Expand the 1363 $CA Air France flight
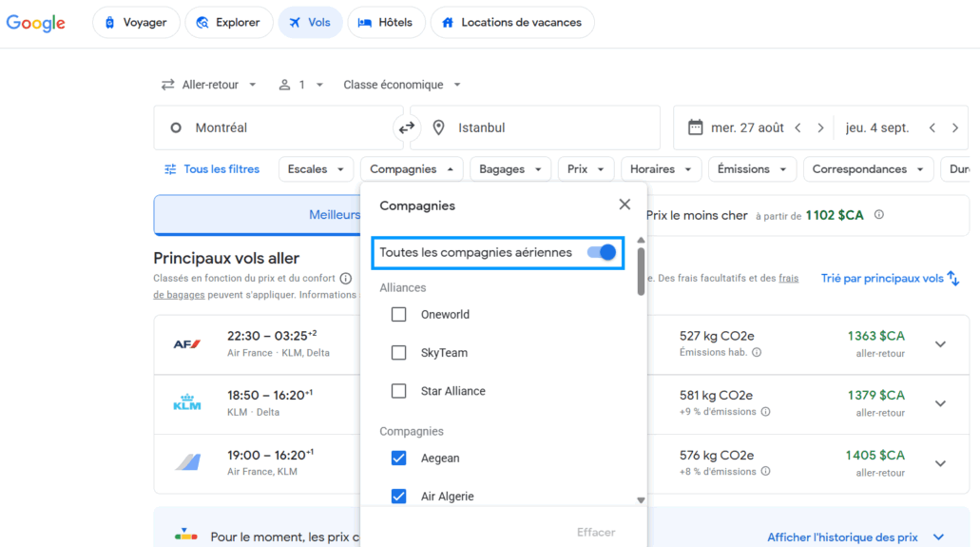The width and height of the screenshot is (980, 547). (941, 344)
